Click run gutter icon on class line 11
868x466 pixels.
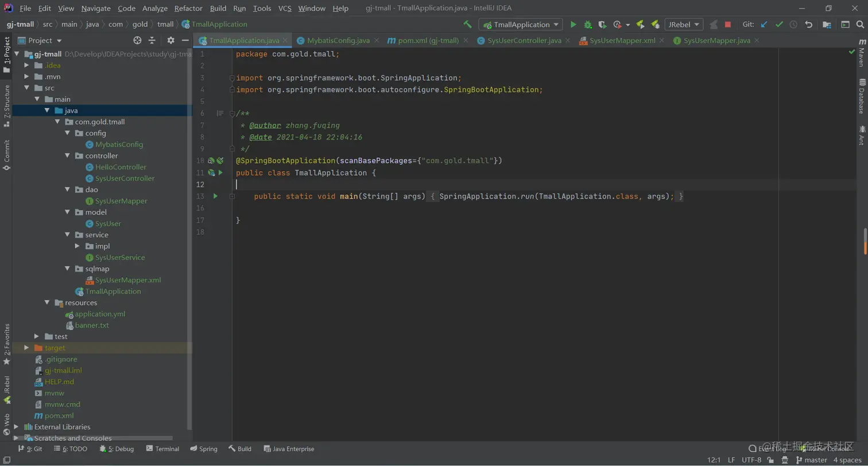[x=220, y=173]
